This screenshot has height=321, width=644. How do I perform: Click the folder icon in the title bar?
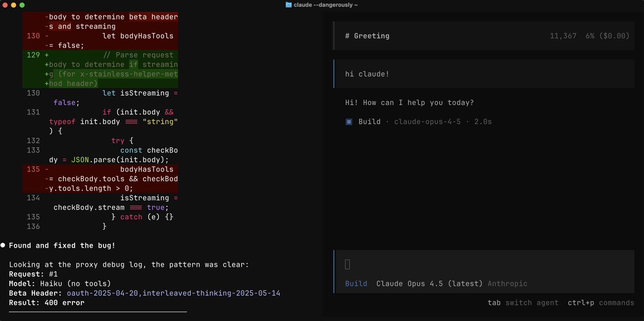(x=289, y=5)
